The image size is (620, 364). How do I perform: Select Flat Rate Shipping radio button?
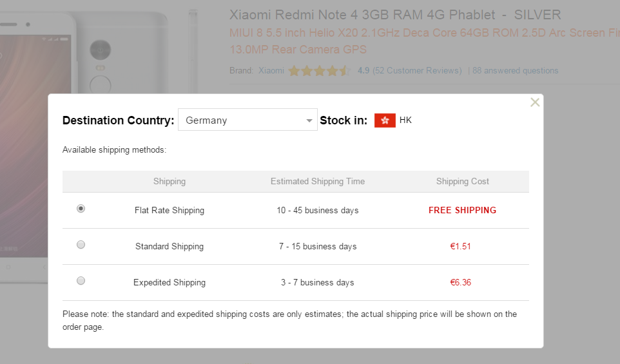pyautogui.click(x=81, y=209)
